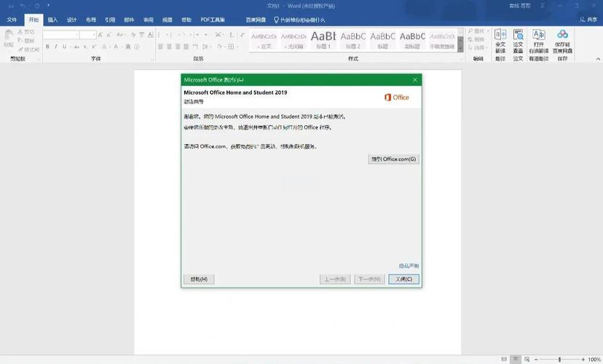
Task: Close the Office activation dialog with X
Action: tap(415, 80)
